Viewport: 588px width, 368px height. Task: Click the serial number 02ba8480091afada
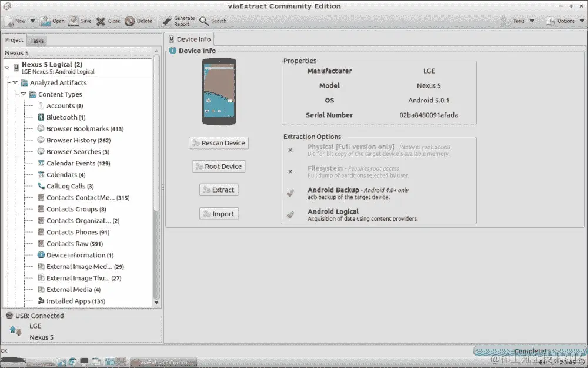tap(429, 115)
